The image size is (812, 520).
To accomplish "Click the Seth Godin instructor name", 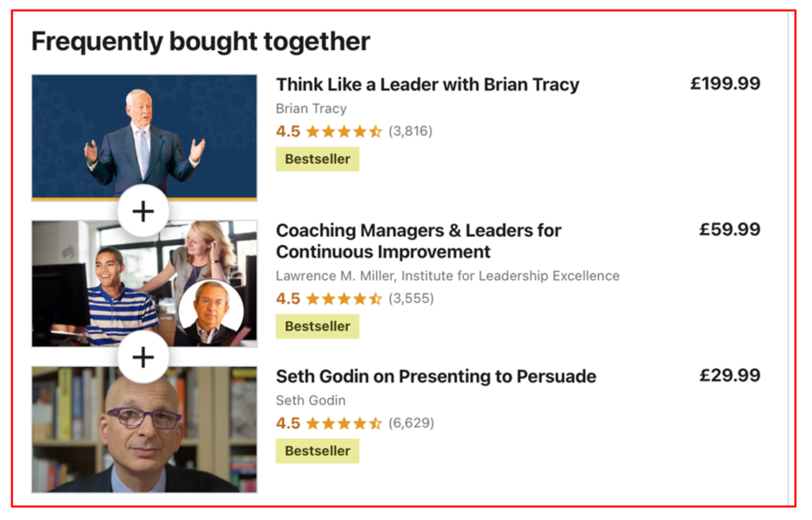I will point(310,400).
